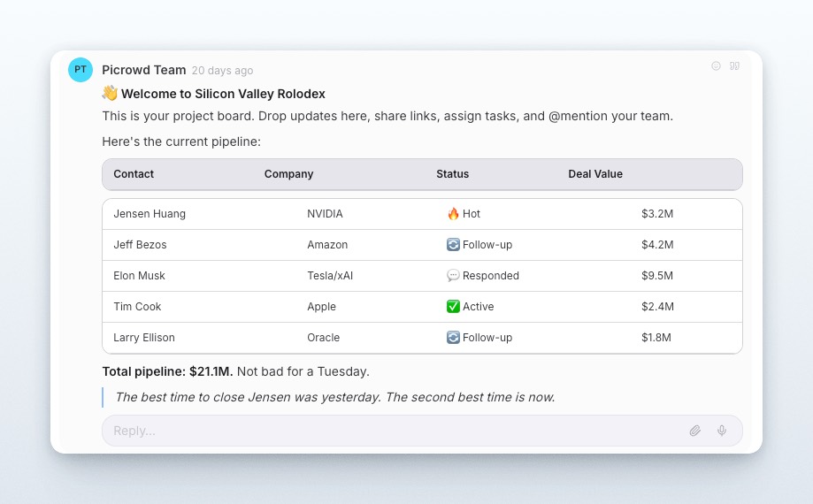The image size is (813, 504).
Task: Click the Larry Ellison contact cell
Action: [x=144, y=337]
